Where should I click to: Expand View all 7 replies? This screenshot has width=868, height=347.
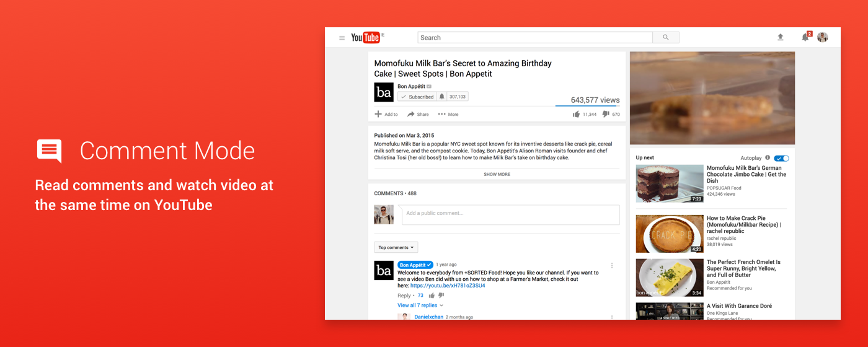click(x=420, y=305)
